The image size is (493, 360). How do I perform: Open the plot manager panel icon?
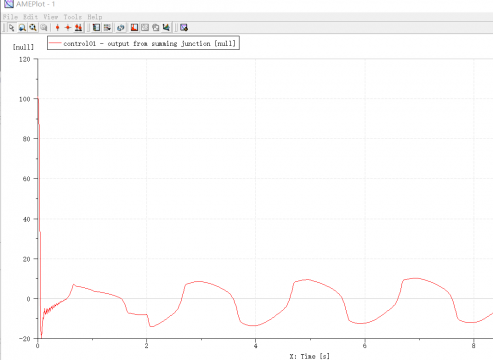96,28
